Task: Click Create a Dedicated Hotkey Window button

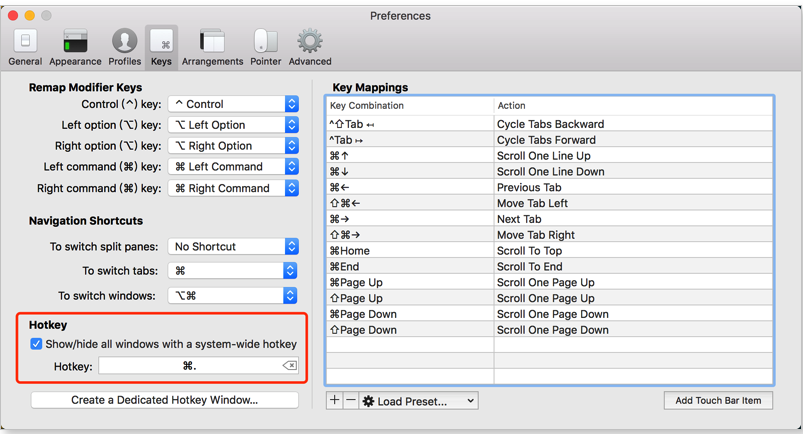Action: (x=164, y=400)
